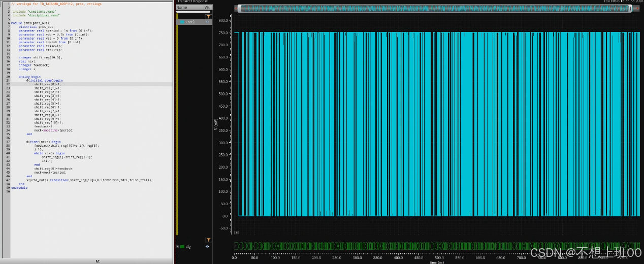This screenshot has width=644, height=264.
Task: Click the time (ns) axis title
Action: point(438,262)
